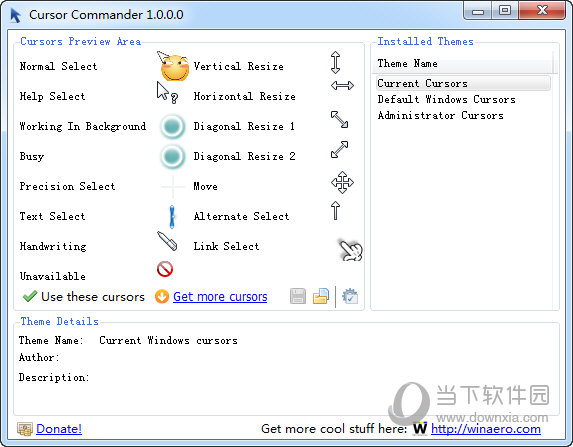Click the Donate coins icon
This screenshot has width=573, height=447.
(25, 429)
